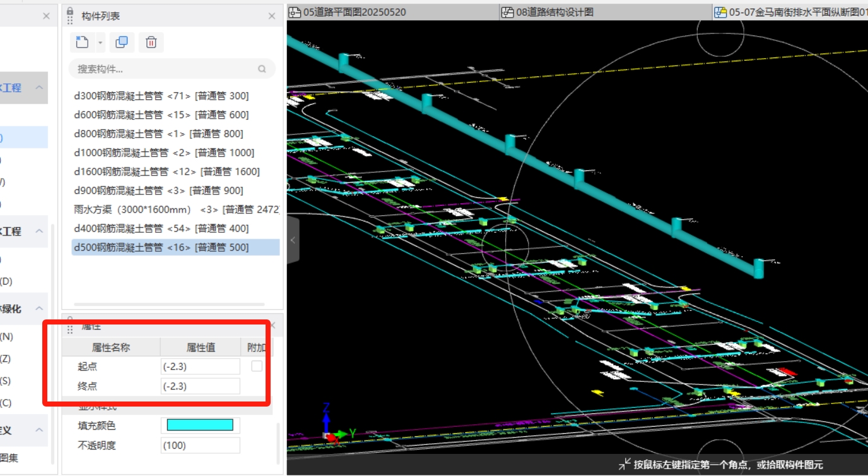
Task: Click the lock icon beside 构件列表
Action: click(x=70, y=11)
